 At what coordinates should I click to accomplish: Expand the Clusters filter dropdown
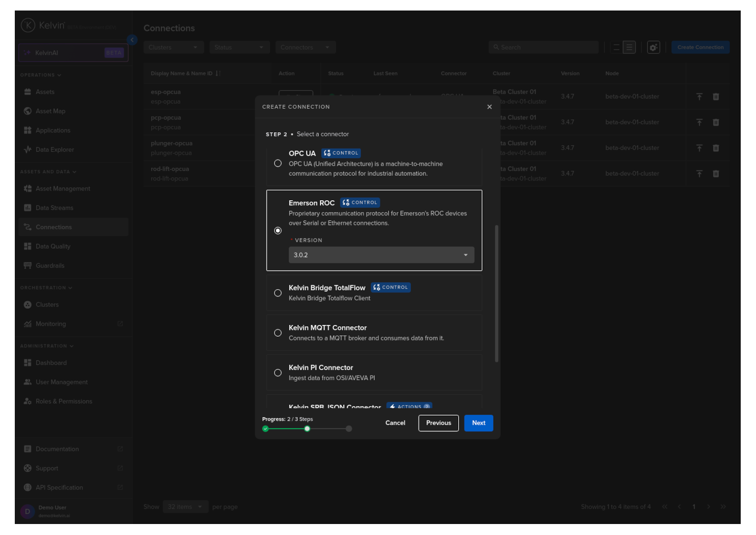click(173, 47)
